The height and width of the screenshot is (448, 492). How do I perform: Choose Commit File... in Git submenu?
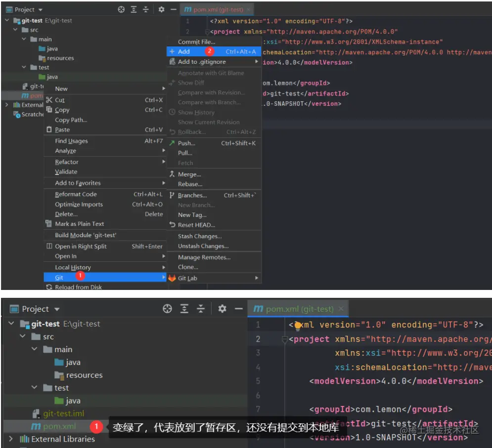(x=214, y=41)
